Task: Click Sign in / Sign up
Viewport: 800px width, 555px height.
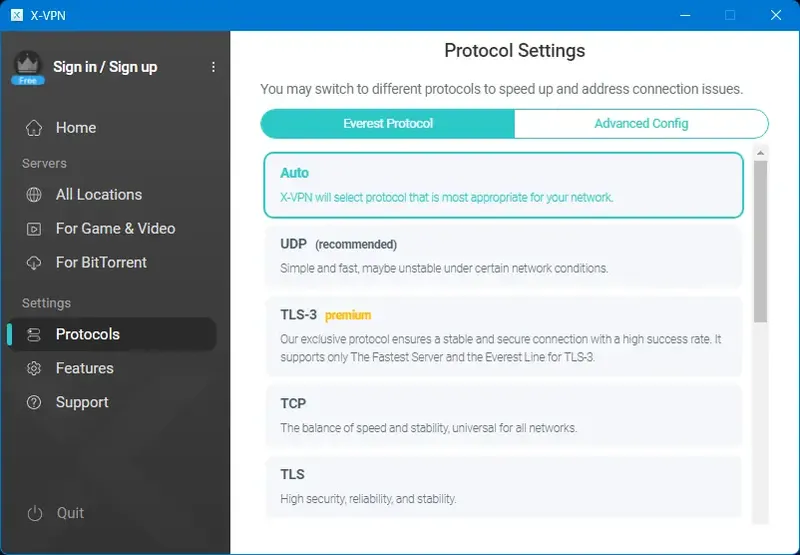Action: 105,67
